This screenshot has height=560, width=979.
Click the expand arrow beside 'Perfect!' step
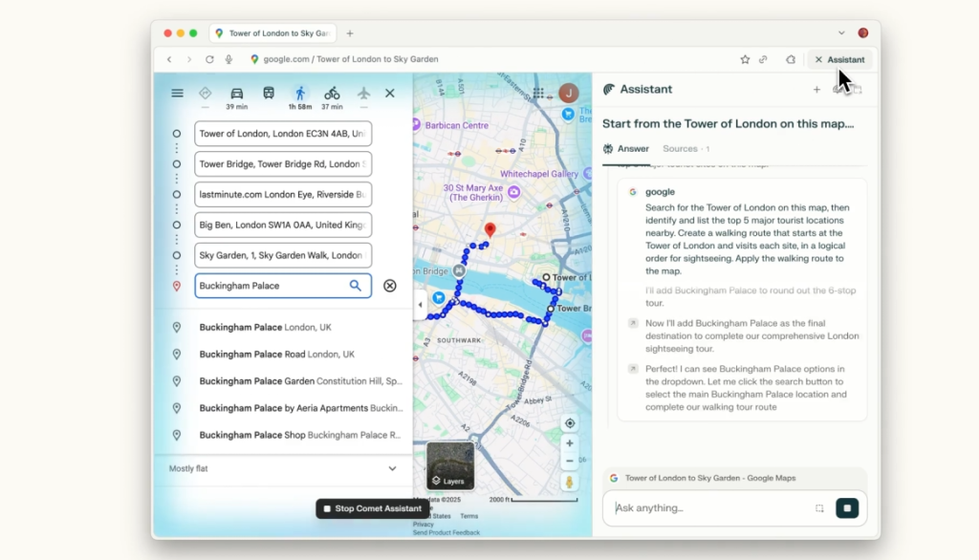[x=633, y=369]
